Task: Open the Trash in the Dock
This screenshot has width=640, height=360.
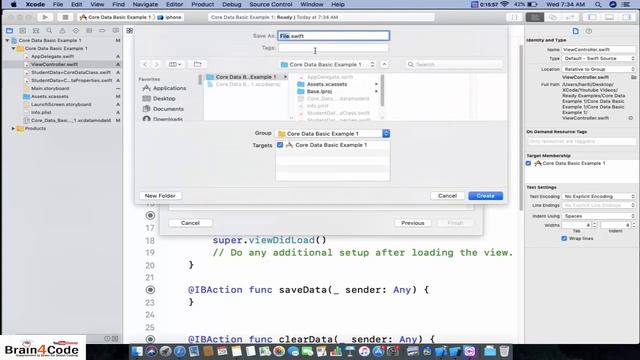Action: pyautogui.click(x=504, y=351)
